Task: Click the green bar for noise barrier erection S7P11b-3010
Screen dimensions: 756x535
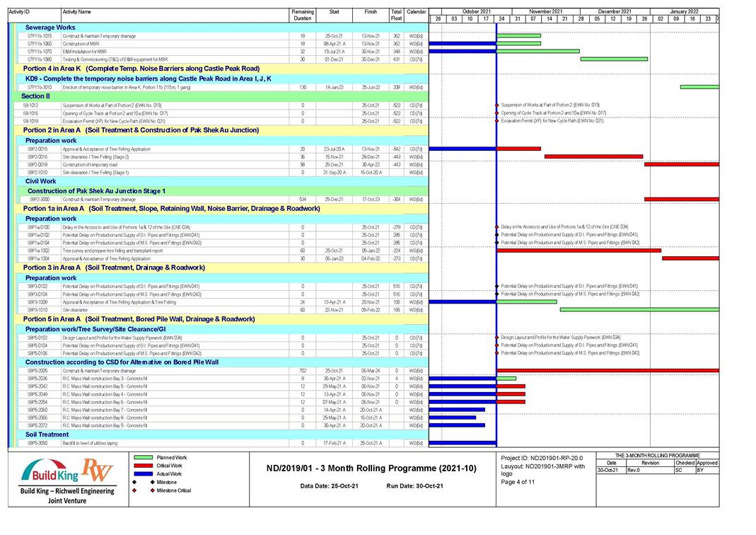Action: click(x=699, y=87)
